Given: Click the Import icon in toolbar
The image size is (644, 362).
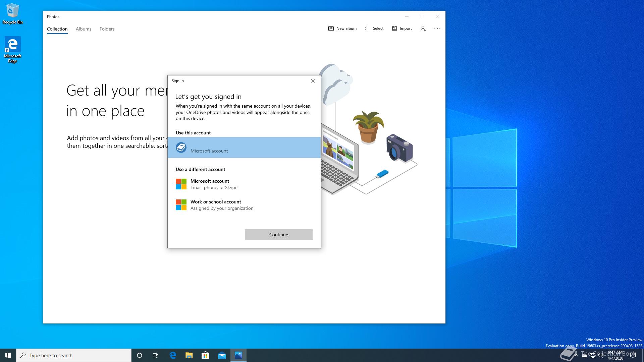Looking at the screenshot, I should [x=394, y=28].
